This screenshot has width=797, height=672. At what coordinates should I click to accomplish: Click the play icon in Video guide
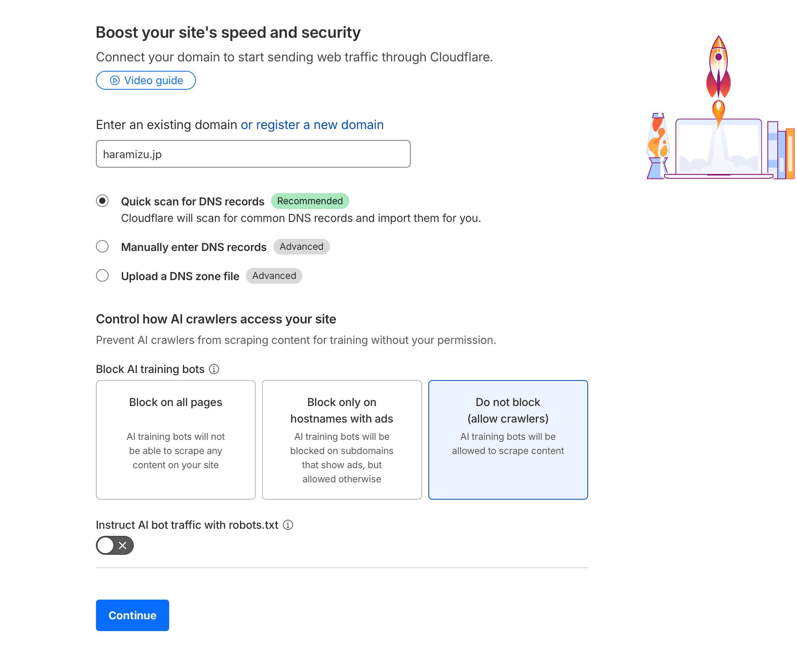pos(114,81)
